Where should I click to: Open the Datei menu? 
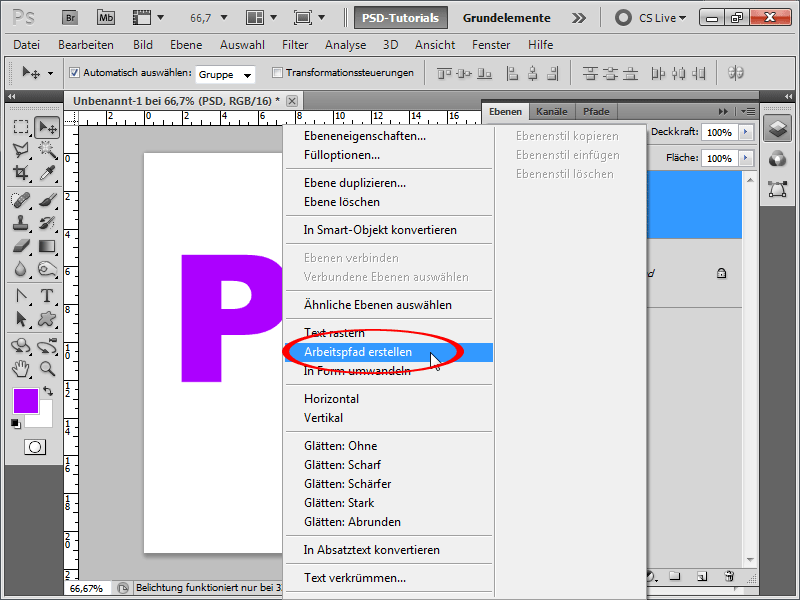tap(27, 45)
